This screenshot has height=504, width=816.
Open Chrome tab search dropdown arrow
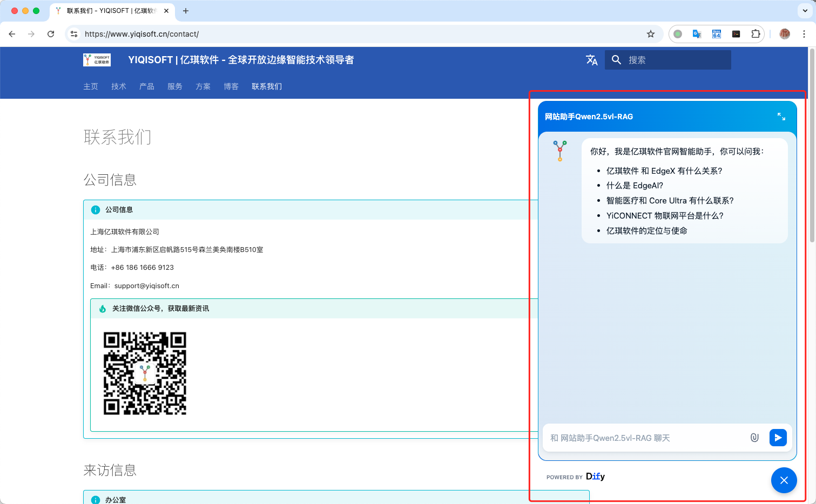805,11
